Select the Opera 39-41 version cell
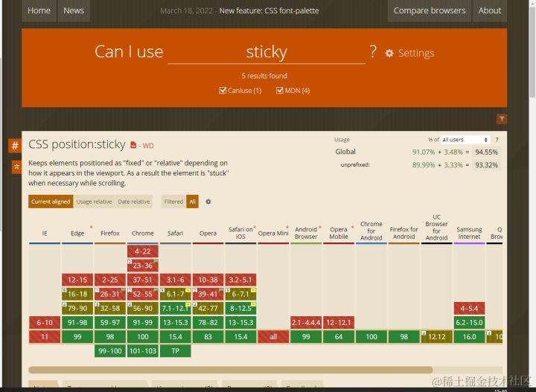 (x=208, y=294)
